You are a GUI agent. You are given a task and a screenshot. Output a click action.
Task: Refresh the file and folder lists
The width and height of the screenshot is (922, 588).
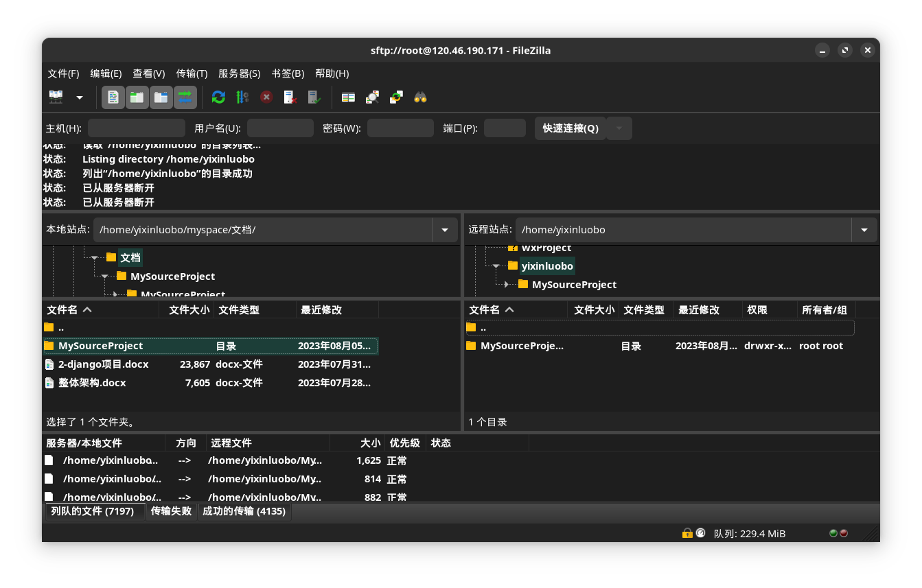(x=218, y=97)
